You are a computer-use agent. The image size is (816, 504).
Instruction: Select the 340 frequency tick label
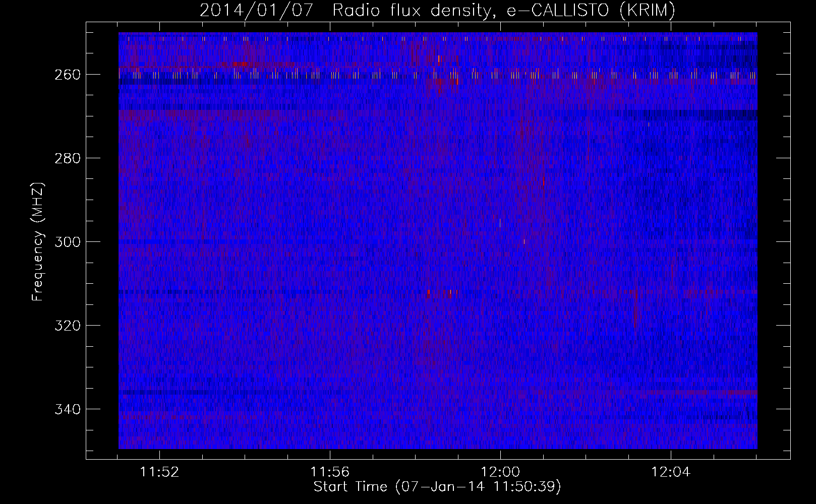point(67,409)
